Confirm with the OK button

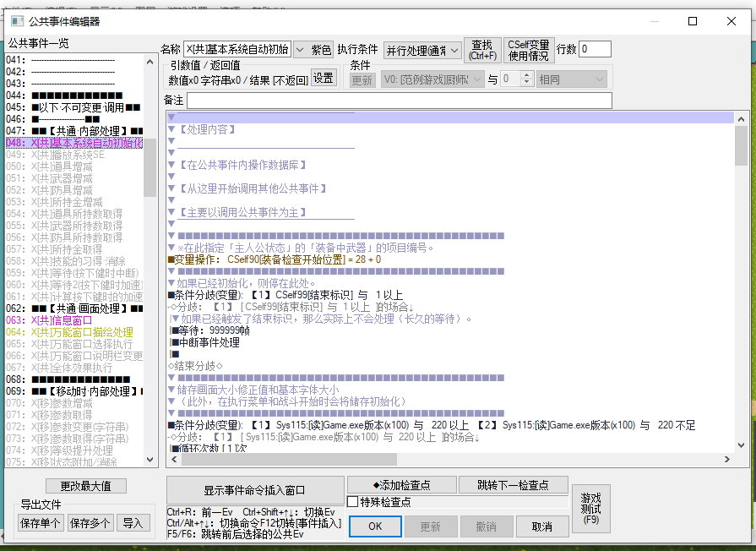[x=375, y=526]
